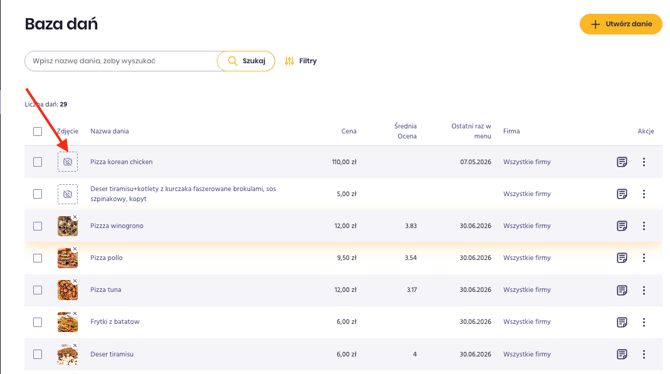The image size is (670, 374).
Task: Sort by Nazwa dania column header
Action: click(109, 131)
